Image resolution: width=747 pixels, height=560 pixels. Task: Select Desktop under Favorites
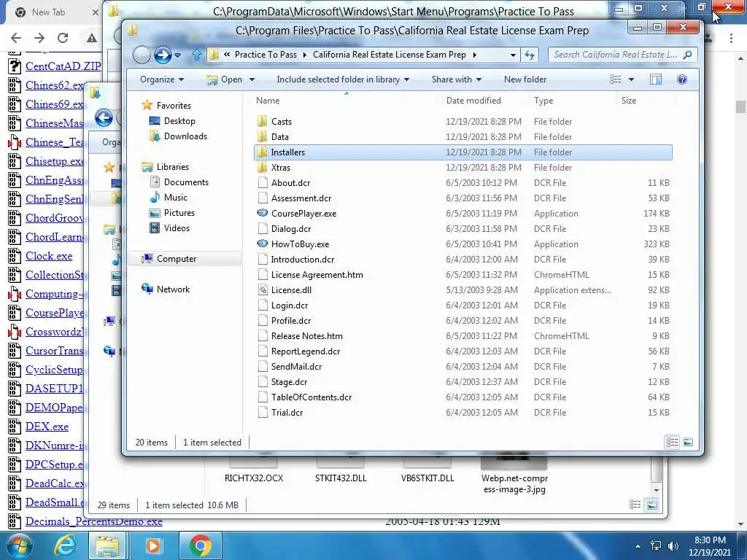pyautogui.click(x=179, y=121)
